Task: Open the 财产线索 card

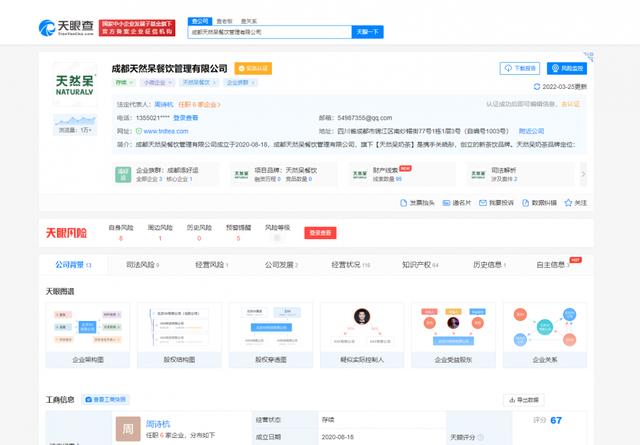Action: click(x=402, y=174)
